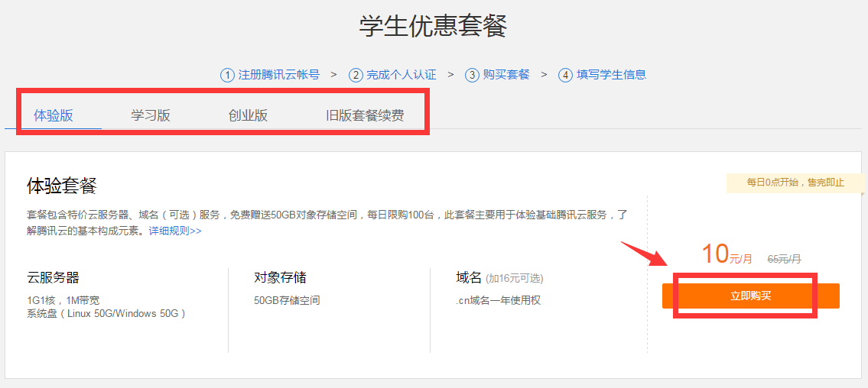The image size is (868, 388).
Task: Select the 购买套餐 step text
Action: tap(506, 75)
